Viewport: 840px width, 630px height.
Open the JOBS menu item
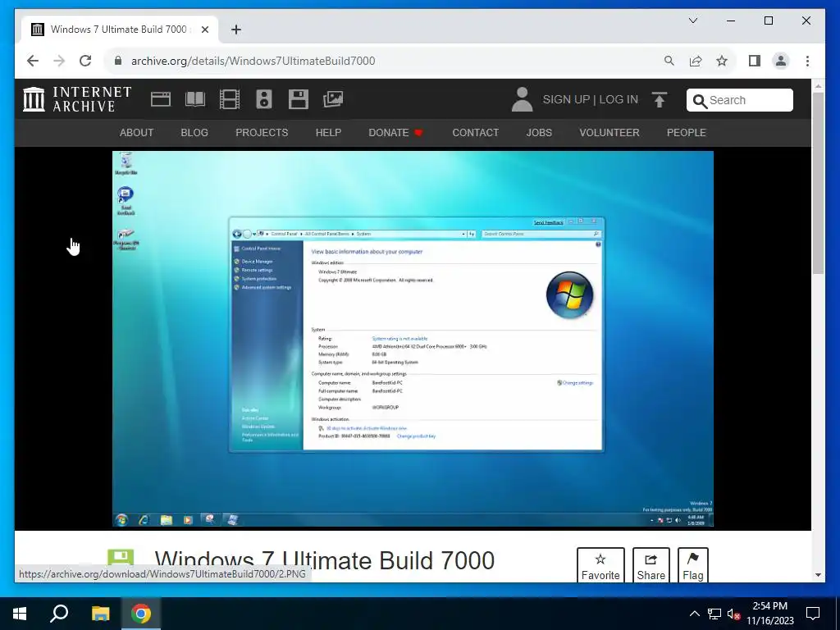(x=539, y=132)
